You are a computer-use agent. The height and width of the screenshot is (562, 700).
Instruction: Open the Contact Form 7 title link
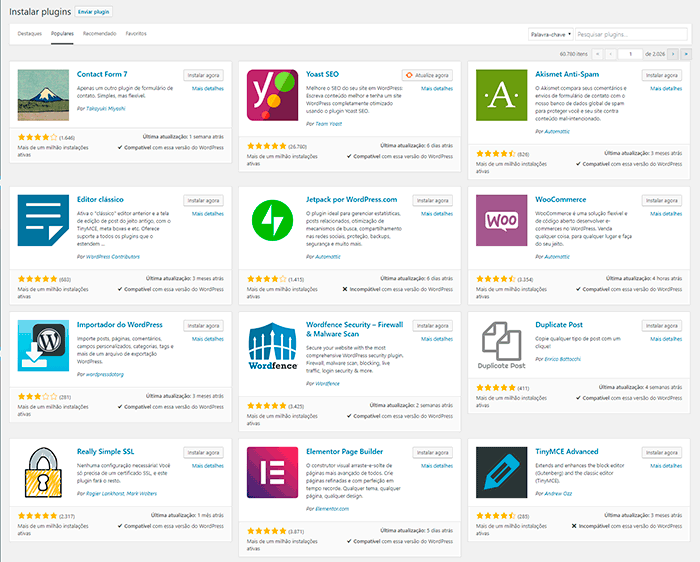pos(102,74)
